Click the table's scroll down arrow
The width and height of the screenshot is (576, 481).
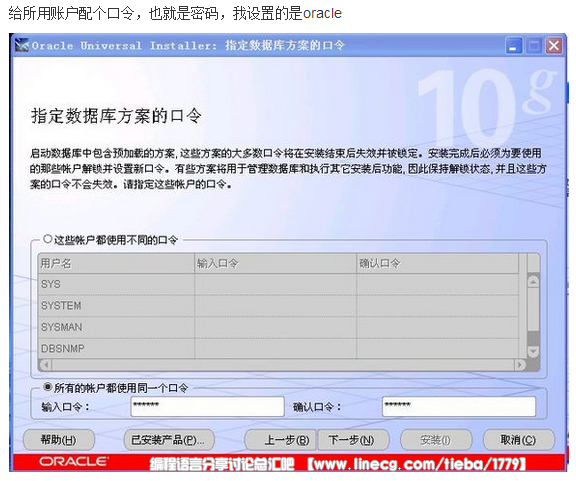pos(533,351)
